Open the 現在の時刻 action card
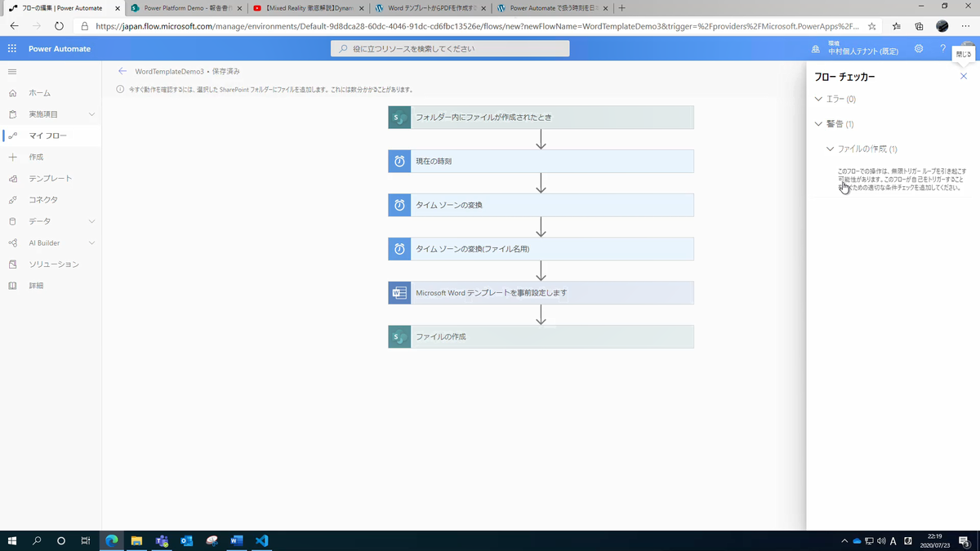This screenshot has height=551, width=980. (x=541, y=162)
